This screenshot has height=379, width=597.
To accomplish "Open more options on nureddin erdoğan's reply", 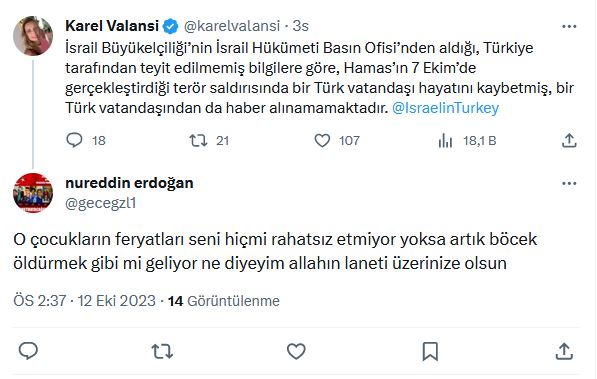I will [x=569, y=184].
